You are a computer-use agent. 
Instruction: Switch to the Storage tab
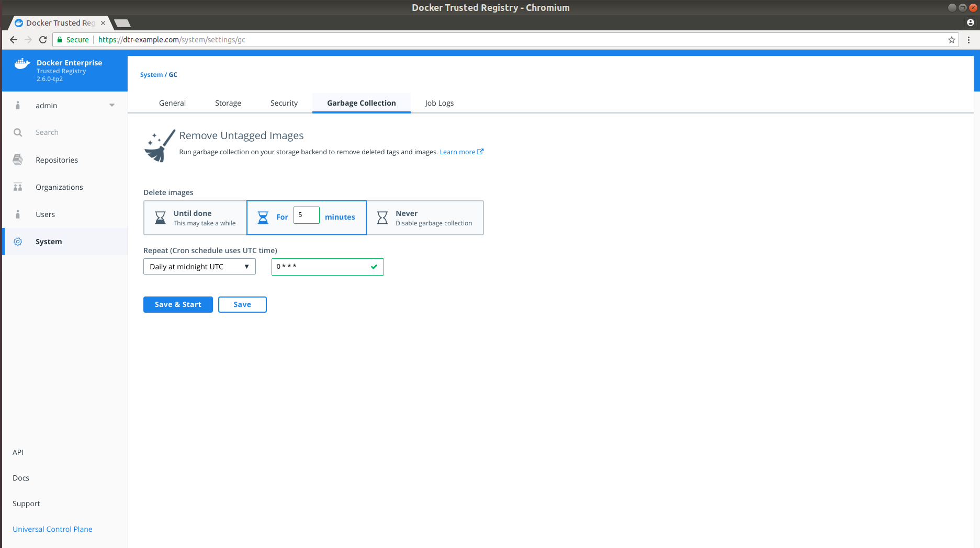pyautogui.click(x=228, y=103)
